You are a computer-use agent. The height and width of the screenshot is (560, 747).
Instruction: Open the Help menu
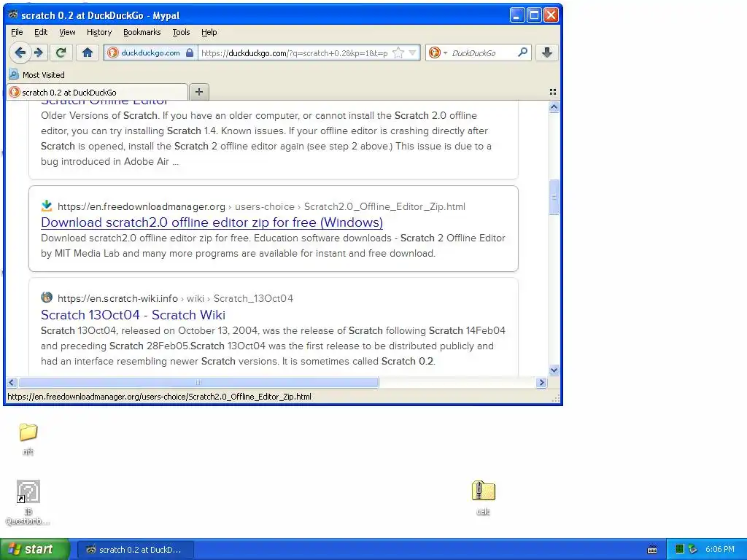pos(209,32)
